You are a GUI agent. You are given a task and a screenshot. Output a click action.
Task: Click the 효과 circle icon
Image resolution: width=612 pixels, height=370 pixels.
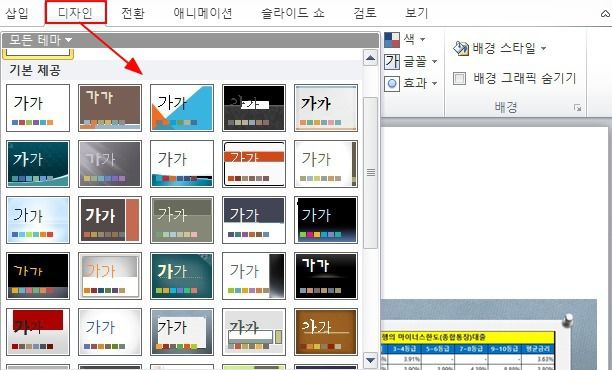(x=392, y=84)
